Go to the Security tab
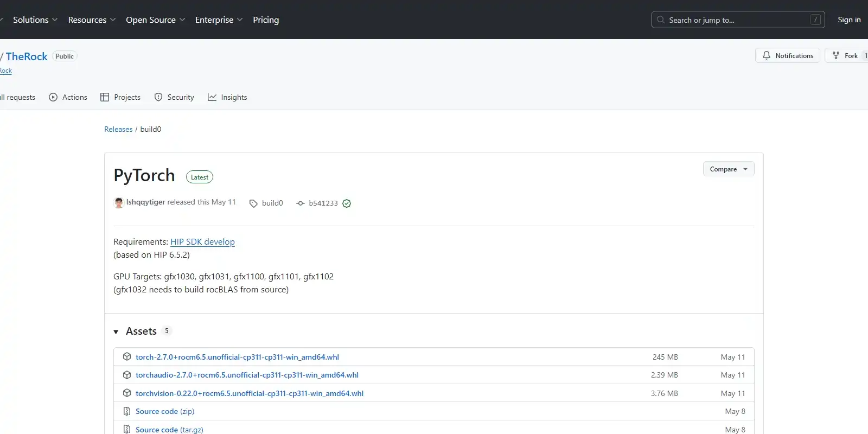This screenshot has width=868, height=434. (x=174, y=97)
